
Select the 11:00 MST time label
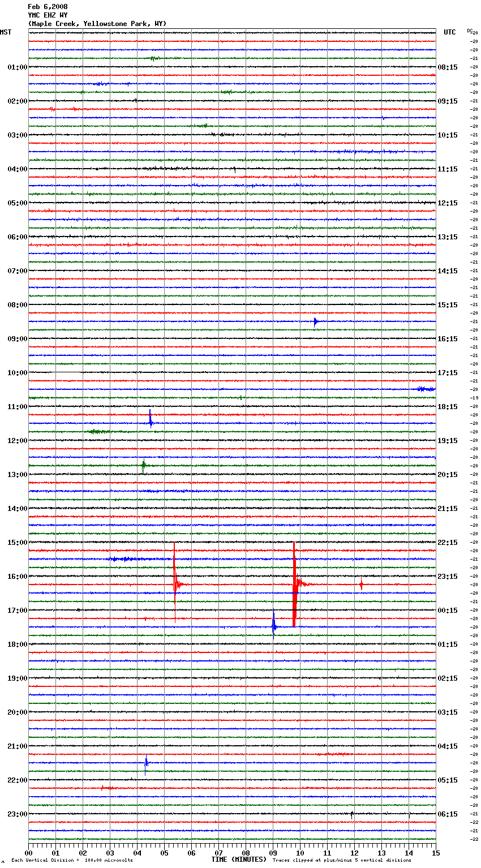click(x=18, y=407)
